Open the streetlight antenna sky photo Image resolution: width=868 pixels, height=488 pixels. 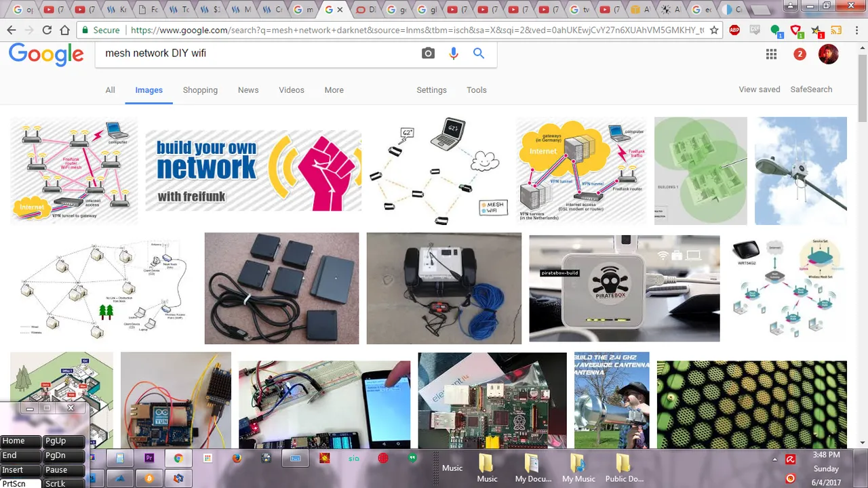tap(801, 171)
